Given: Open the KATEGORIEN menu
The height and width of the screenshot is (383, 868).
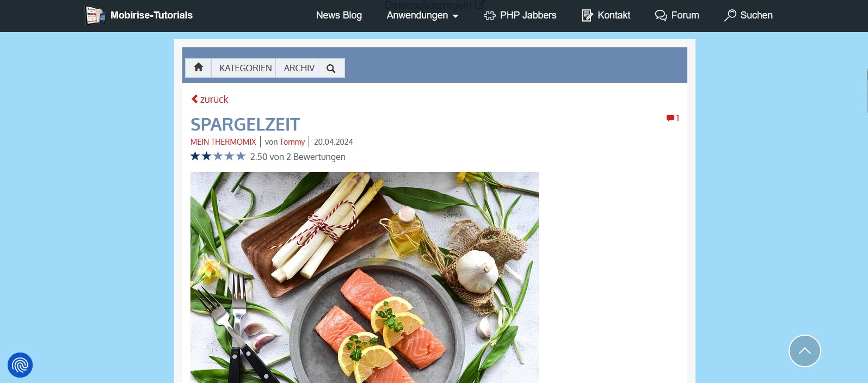Looking at the screenshot, I should 245,68.
